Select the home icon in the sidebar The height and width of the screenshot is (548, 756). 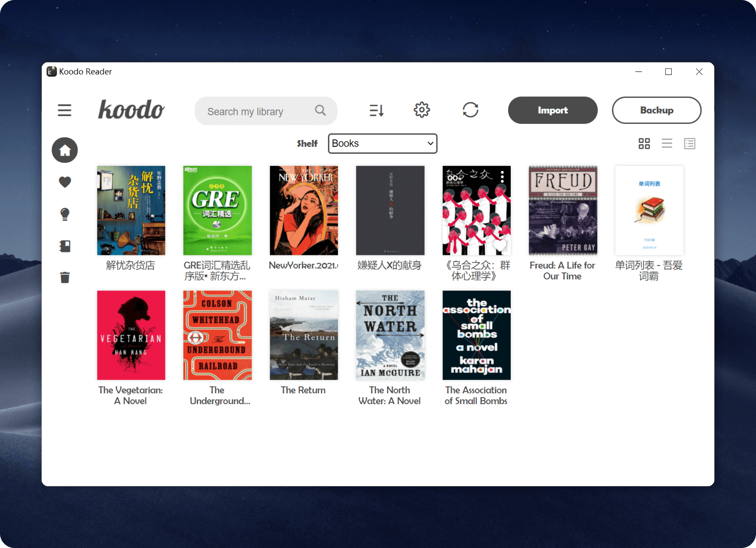pos(64,149)
